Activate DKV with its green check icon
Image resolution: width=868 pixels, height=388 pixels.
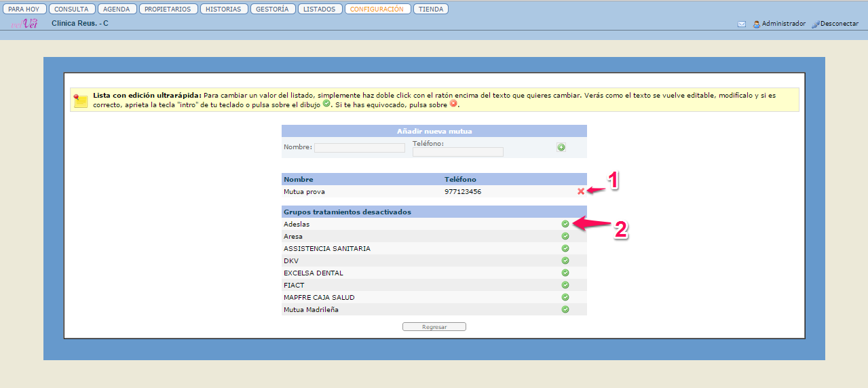[x=565, y=260]
